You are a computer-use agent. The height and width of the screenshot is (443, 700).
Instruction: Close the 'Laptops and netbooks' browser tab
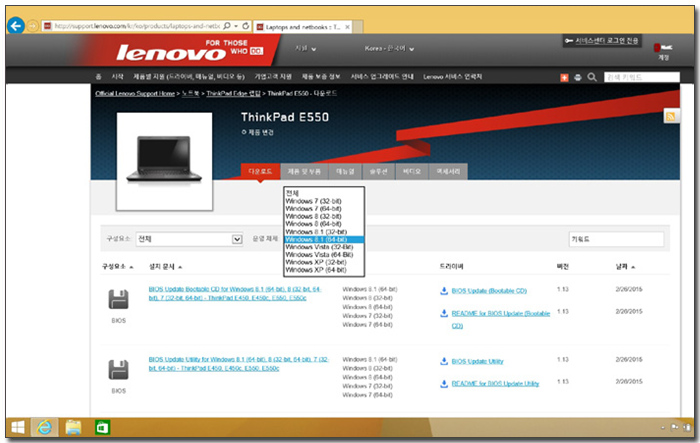click(347, 27)
